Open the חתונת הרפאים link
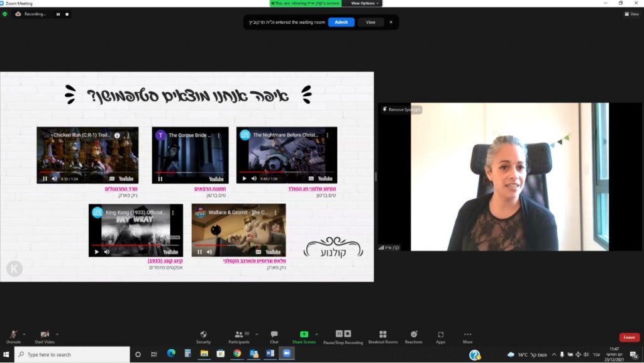The image size is (644, 363). point(210,189)
